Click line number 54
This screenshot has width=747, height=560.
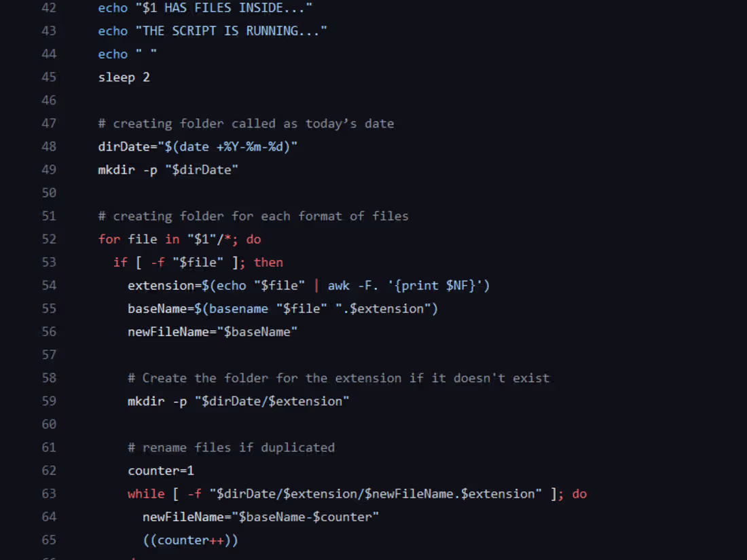click(49, 286)
